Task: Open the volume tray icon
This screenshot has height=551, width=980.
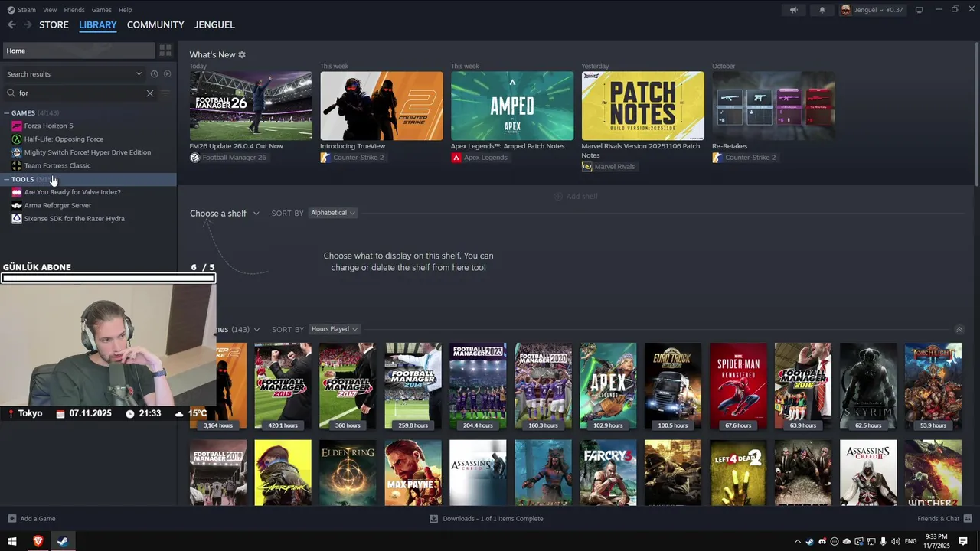Action: (896, 542)
